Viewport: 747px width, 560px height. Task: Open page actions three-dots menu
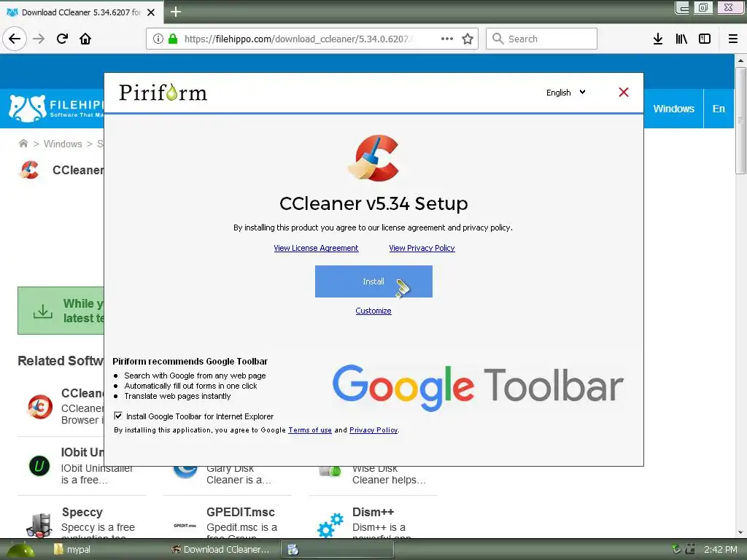[447, 39]
